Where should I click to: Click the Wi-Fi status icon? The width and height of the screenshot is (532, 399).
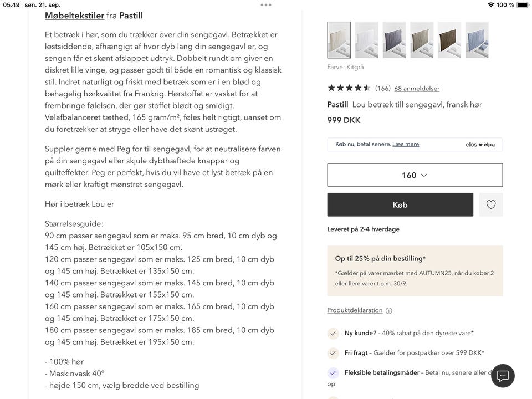click(492, 4)
